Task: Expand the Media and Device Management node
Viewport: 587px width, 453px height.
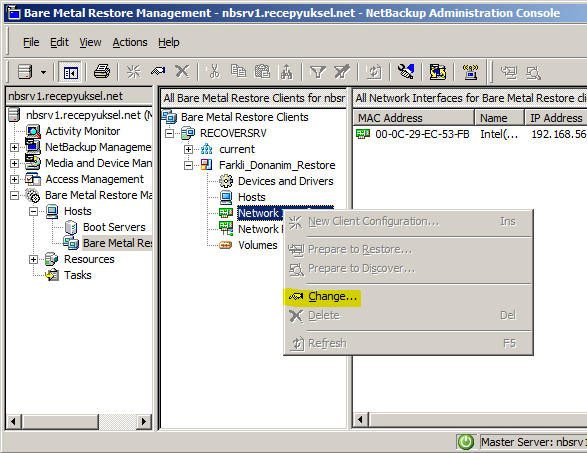Action: click(14, 163)
